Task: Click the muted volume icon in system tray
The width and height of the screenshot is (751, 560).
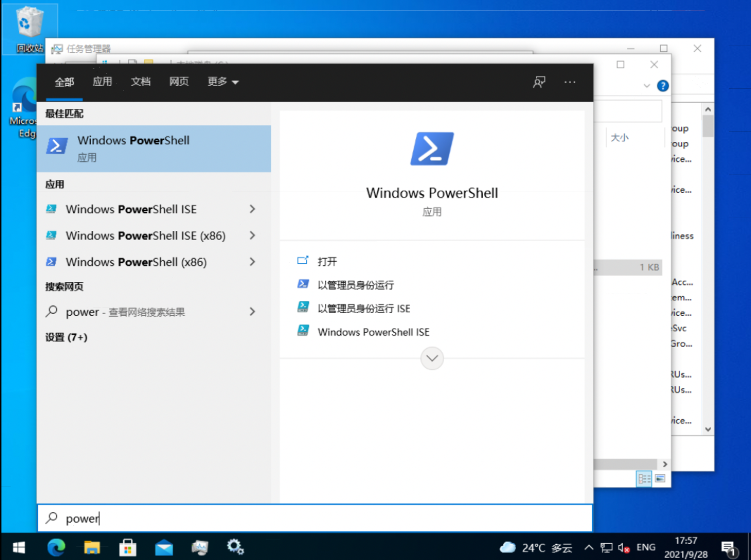Action: pyautogui.click(x=623, y=548)
